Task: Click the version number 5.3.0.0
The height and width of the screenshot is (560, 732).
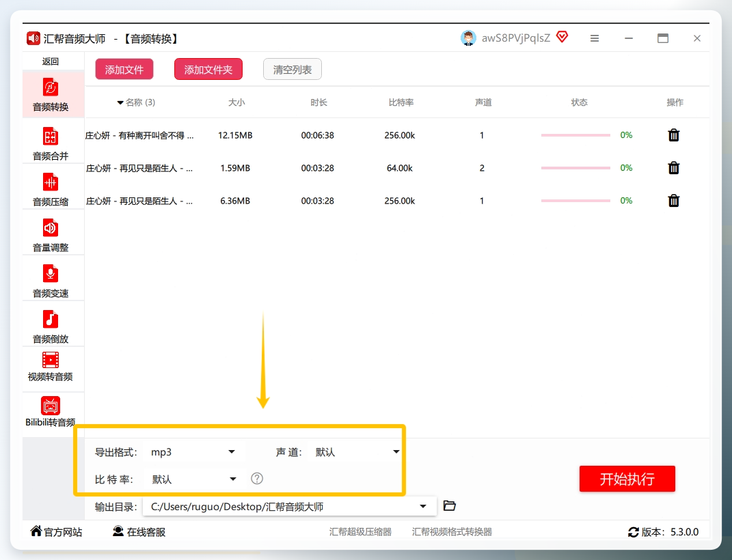Action: 684,532
